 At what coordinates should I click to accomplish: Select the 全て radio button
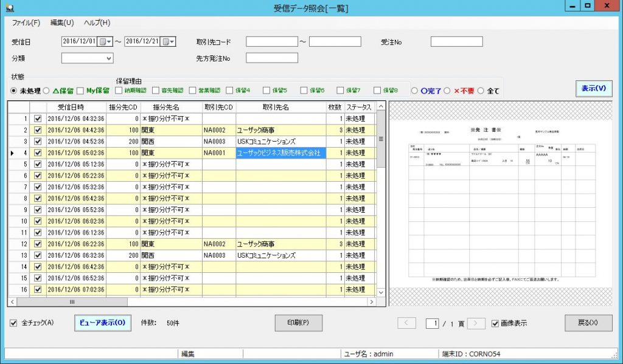[x=481, y=91]
